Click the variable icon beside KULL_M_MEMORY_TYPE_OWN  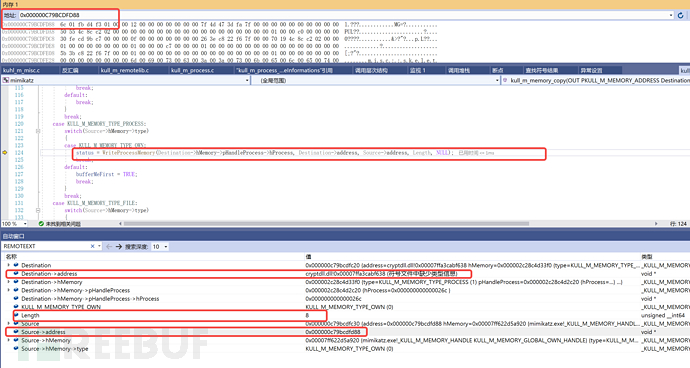point(16,307)
